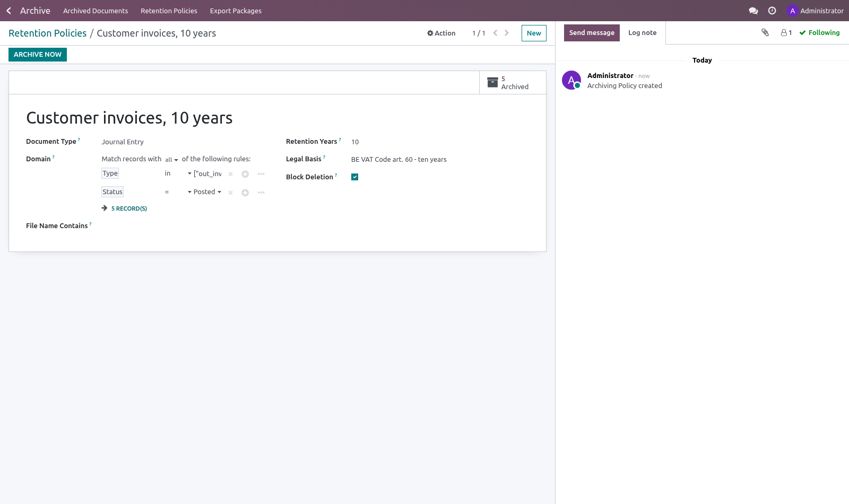Open Retention Policies breadcrumb link
The image size is (849, 504).
coord(47,33)
